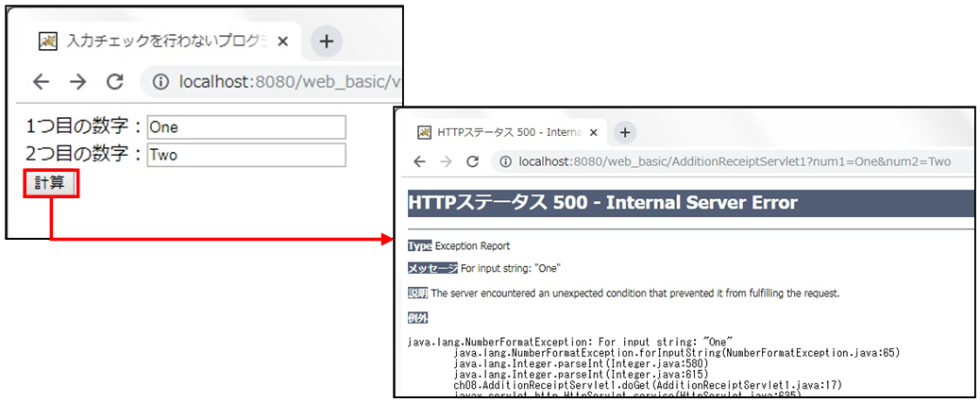Image resolution: width=980 pixels, height=403 pixels.
Task: Click the 1つ目の数字 field containing One
Action: point(246,127)
